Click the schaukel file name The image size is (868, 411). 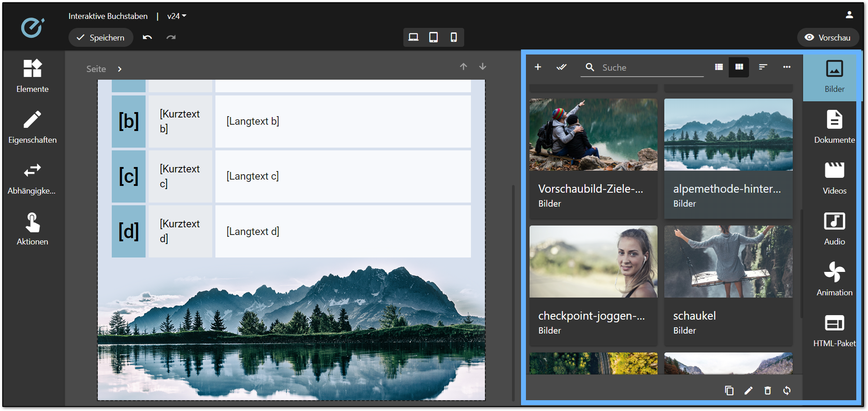(694, 316)
